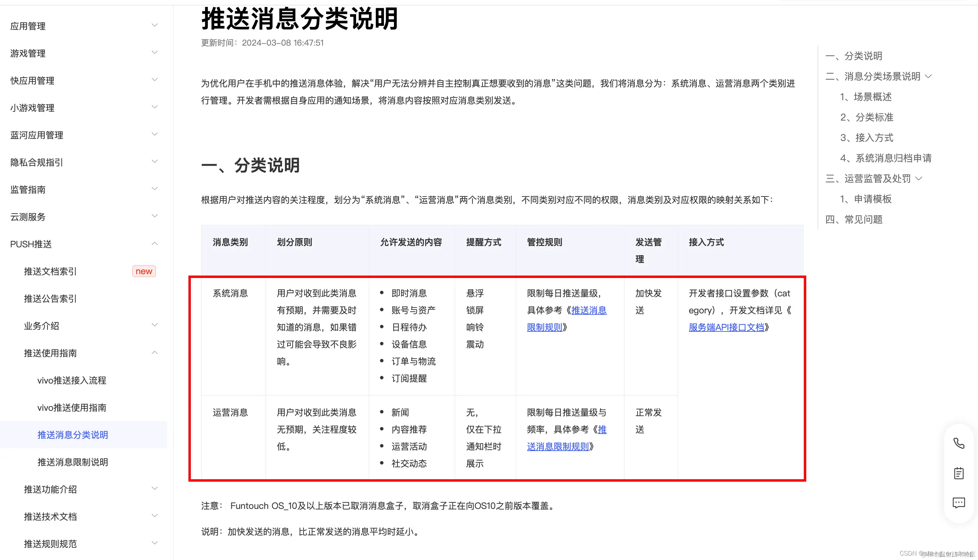
Task: Open the clipboard feedback icon
Action: click(x=959, y=473)
